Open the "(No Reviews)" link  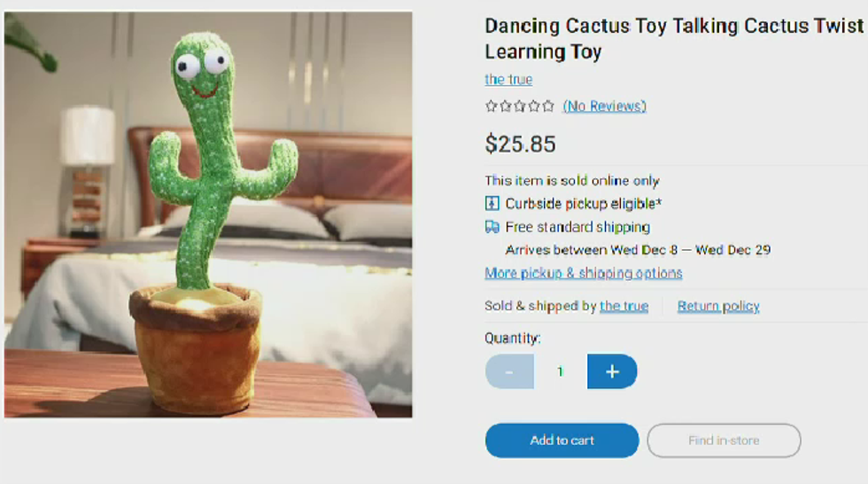tap(604, 106)
